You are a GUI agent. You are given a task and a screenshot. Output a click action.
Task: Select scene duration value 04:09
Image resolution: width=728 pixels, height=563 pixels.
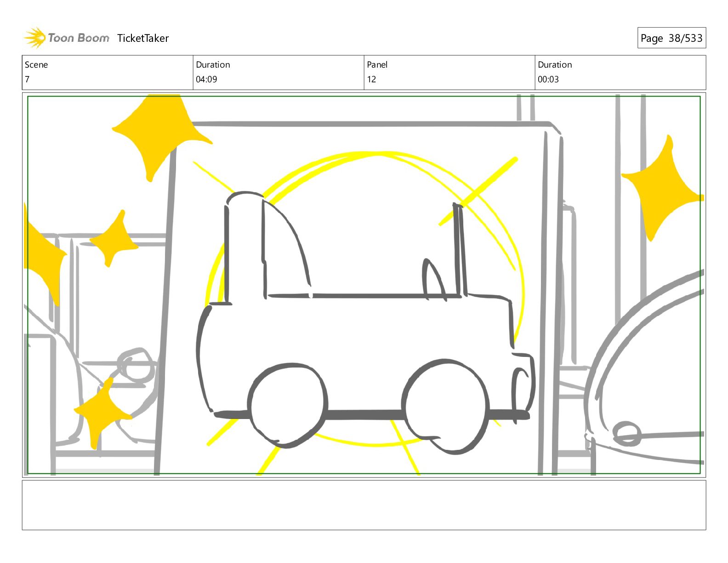(206, 79)
